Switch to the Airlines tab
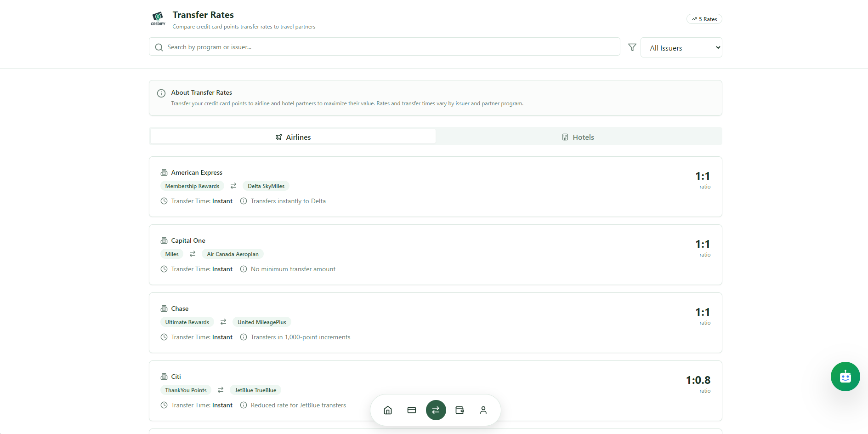The height and width of the screenshot is (434, 868). tap(293, 137)
